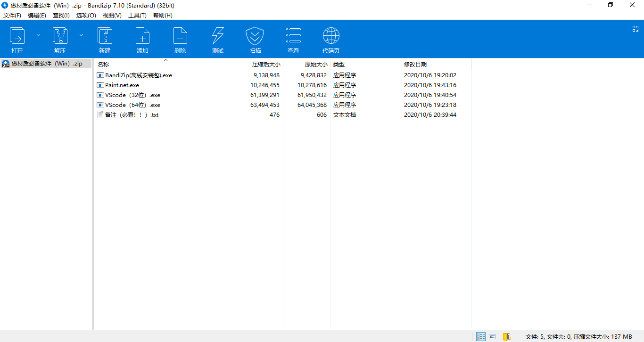Click the date 2020/10/6 20:39:44

point(430,114)
